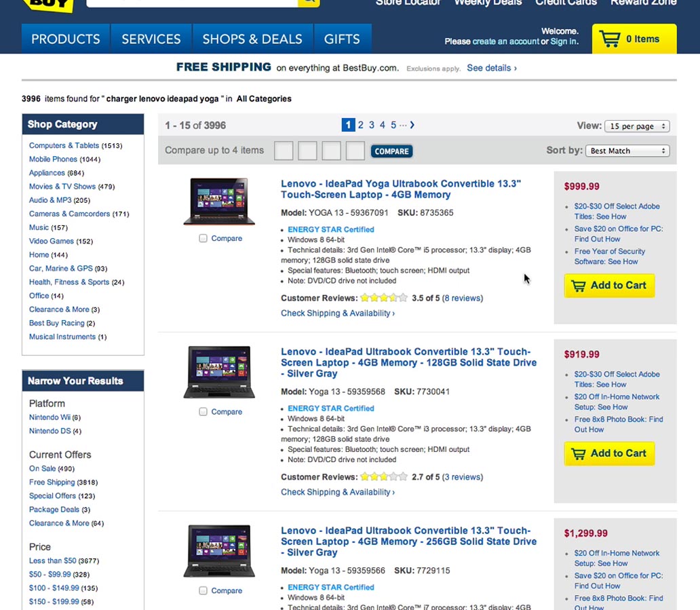700x610 pixels.
Task: Open Free Year of Security Software offer
Action: coord(609,256)
